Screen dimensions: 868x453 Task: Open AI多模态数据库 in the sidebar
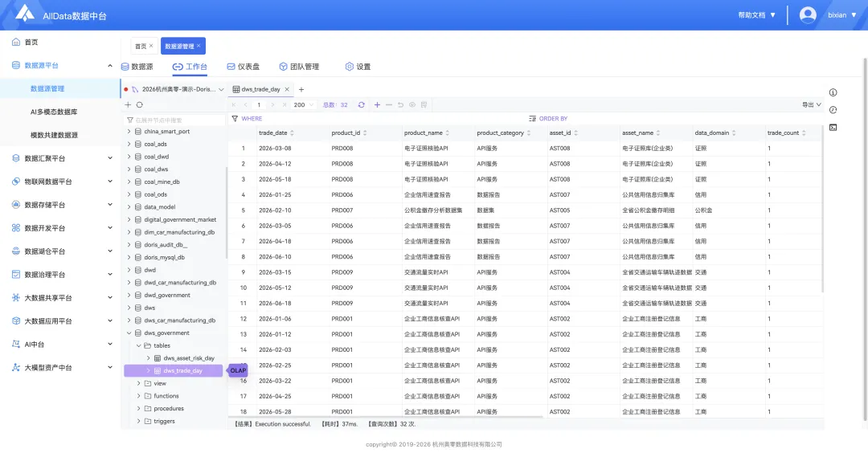tap(54, 112)
